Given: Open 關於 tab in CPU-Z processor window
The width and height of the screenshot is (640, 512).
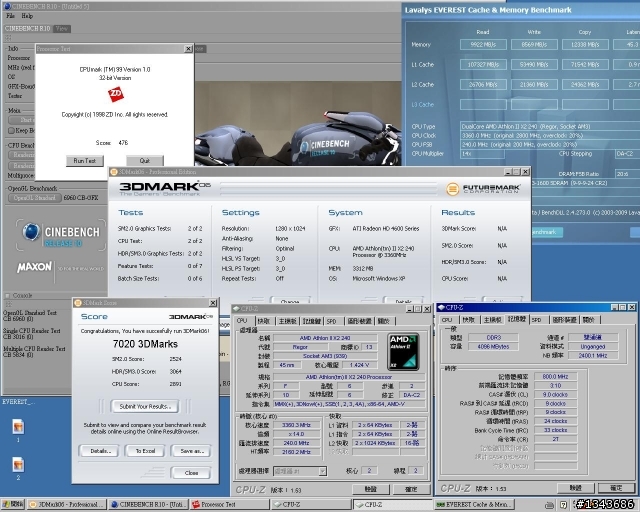Looking at the screenshot, I should (x=383, y=321).
